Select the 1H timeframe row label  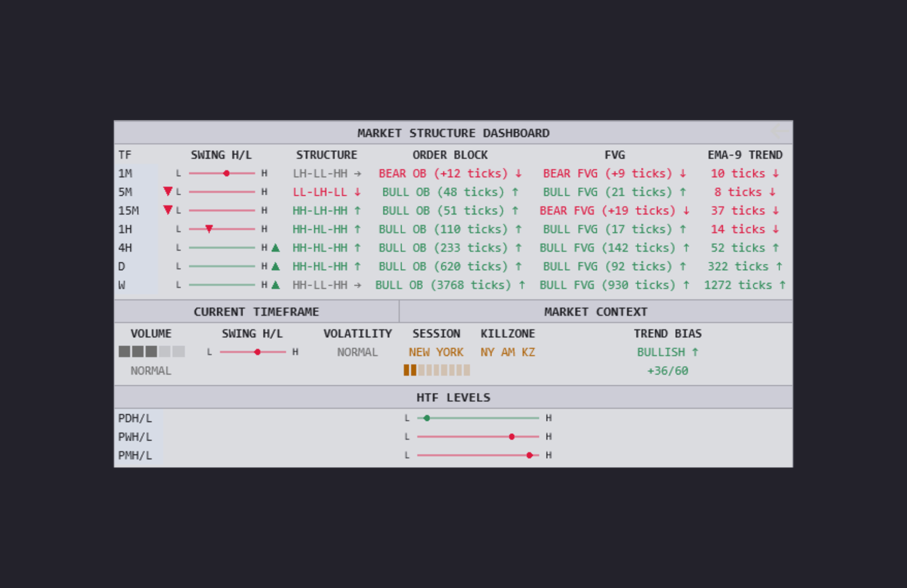[x=125, y=229]
